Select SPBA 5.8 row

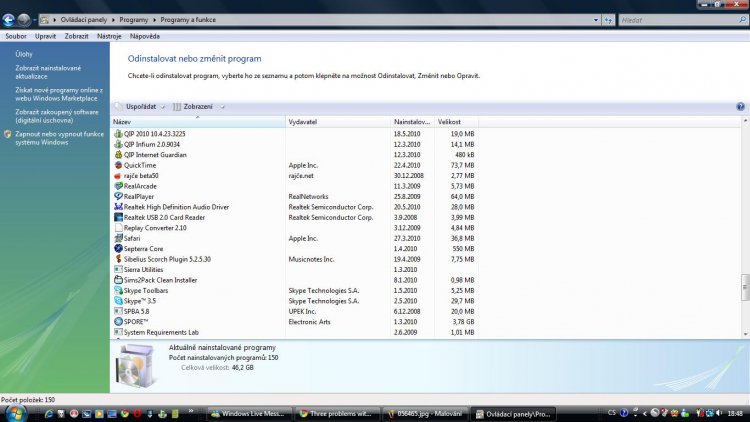294,311
